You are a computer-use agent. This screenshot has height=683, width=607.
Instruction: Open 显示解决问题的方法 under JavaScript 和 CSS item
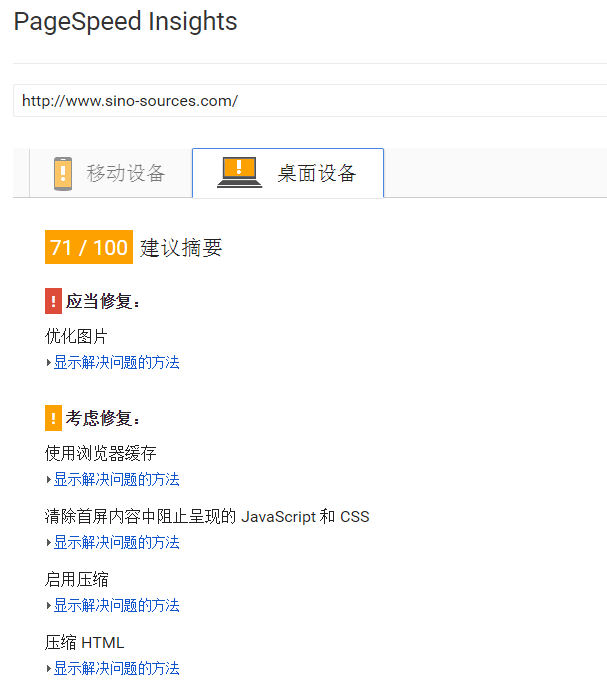116,543
